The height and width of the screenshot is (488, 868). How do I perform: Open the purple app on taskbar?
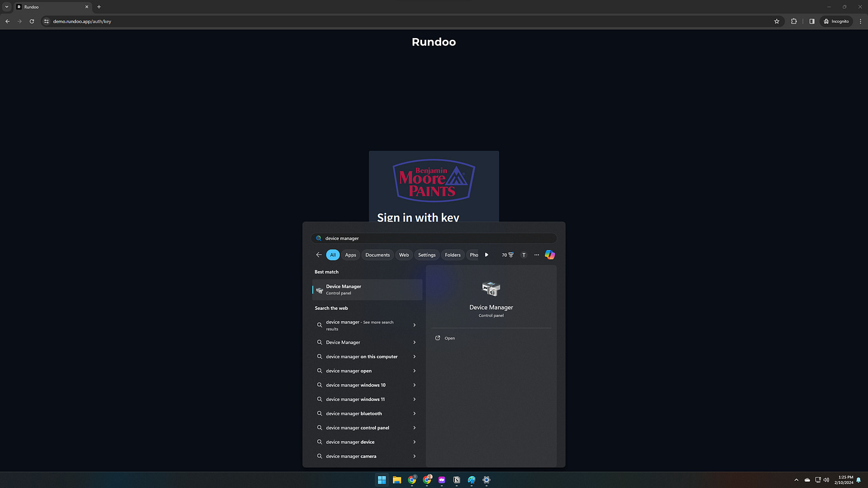point(442,480)
